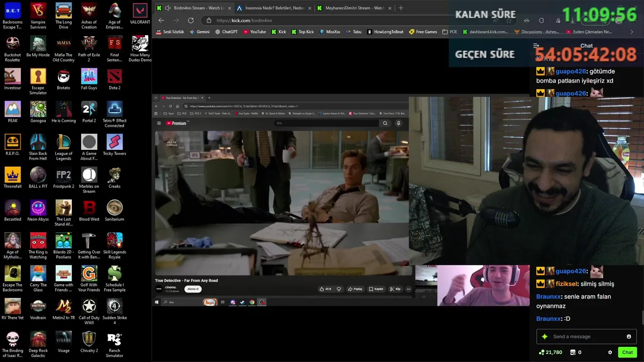644x362 pixels.
Task: Open the PEAK game shortcut
Action: click(x=13, y=112)
